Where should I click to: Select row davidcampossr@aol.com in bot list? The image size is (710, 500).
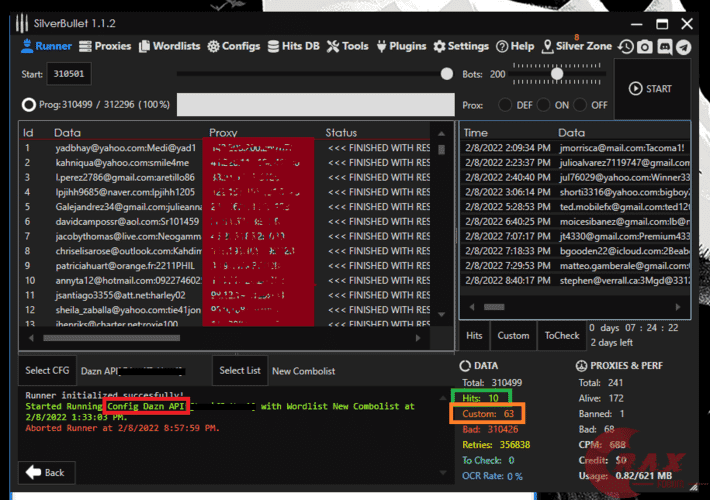tap(225, 221)
